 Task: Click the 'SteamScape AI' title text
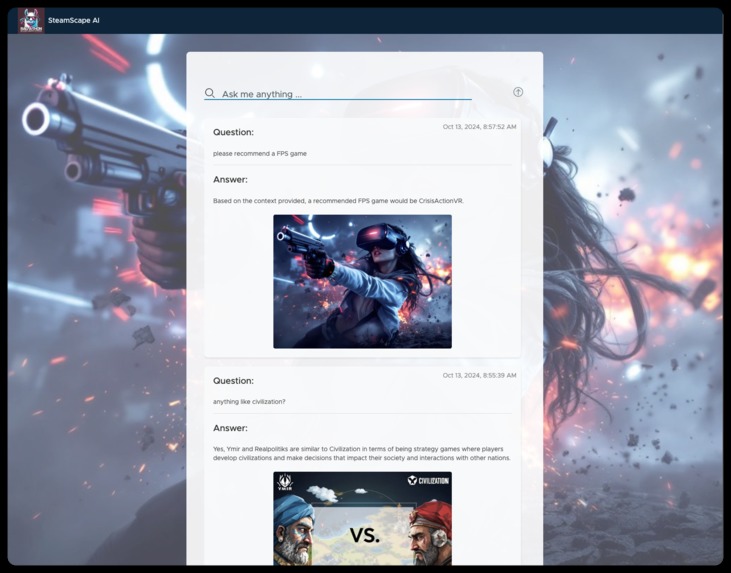pyautogui.click(x=74, y=21)
